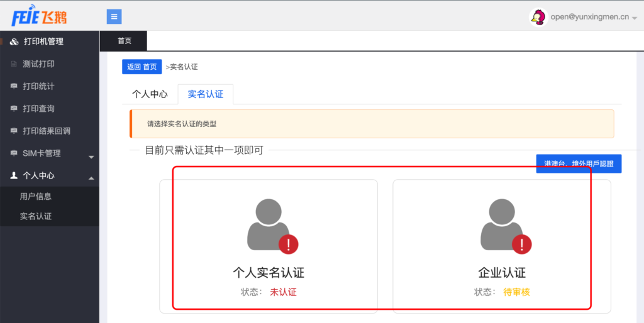Click the SIM卡管理 sidebar icon
This screenshot has width=644, height=323.
[14, 153]
